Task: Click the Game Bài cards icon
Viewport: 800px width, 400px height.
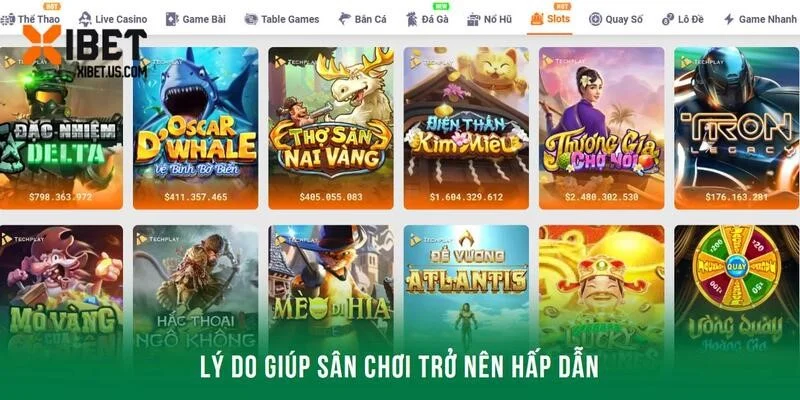Action: (172, 19)
